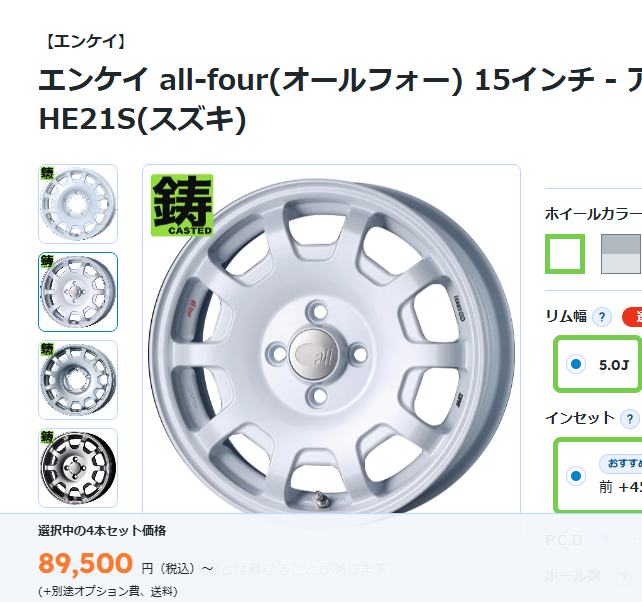Click the product title heading
The image size is (642, 602).
pos(340,100)
